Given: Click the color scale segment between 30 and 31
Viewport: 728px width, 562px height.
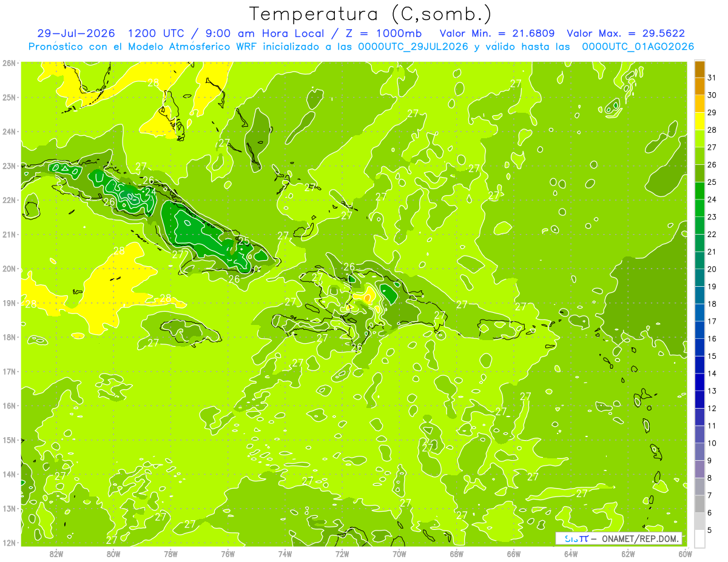Looking at the screenshot, I should [x=699, y=86].
